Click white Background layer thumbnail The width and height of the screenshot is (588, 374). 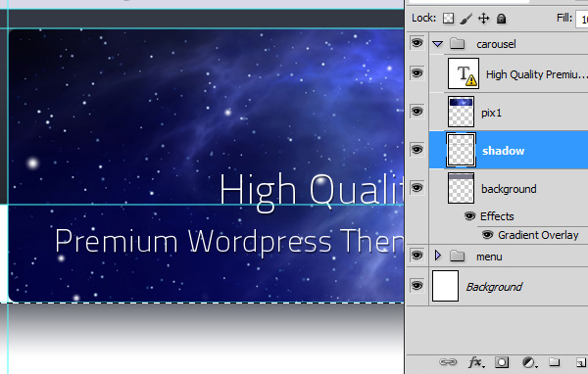(446, 286)
